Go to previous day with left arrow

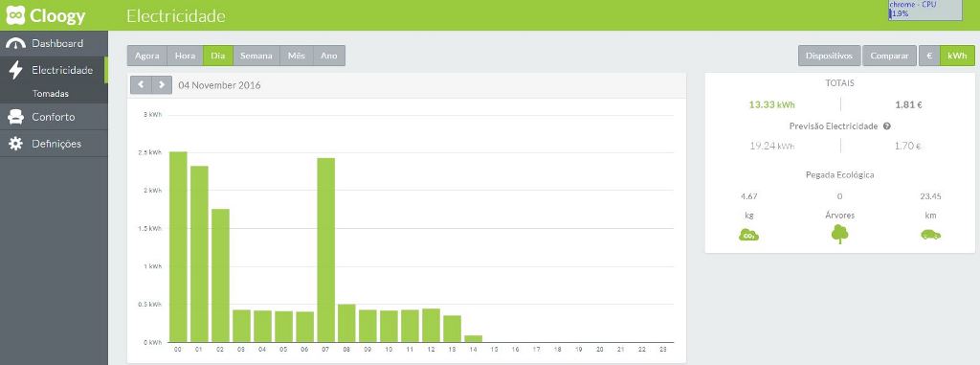coord(141,85)
